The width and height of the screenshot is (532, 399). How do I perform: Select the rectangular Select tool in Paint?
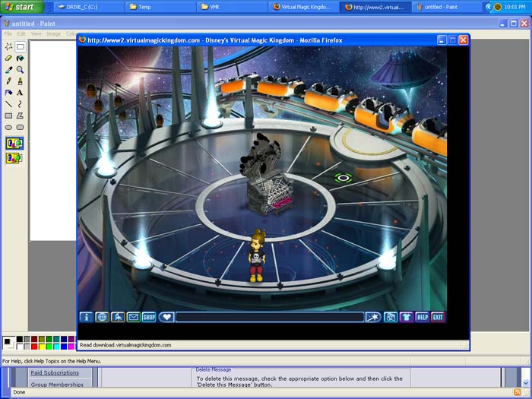point(20,46)
